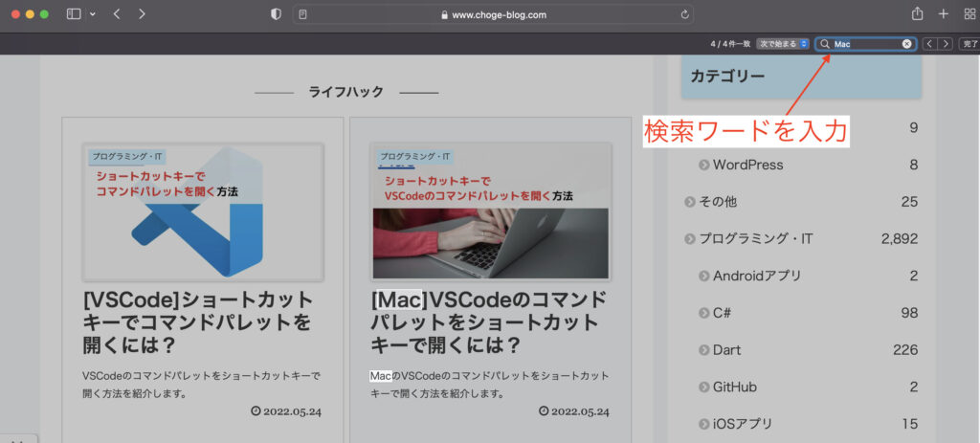Jump to the previous find match

coord(930,44)
